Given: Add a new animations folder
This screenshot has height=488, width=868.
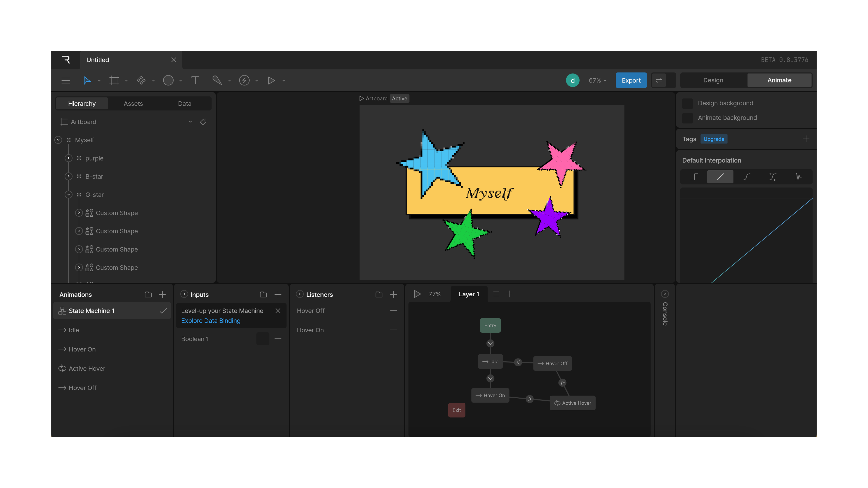Looking at the screenshot, I should 148,295.
